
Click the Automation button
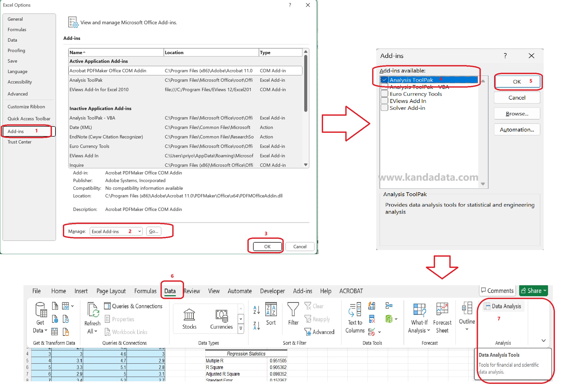[x=517, y=129]
